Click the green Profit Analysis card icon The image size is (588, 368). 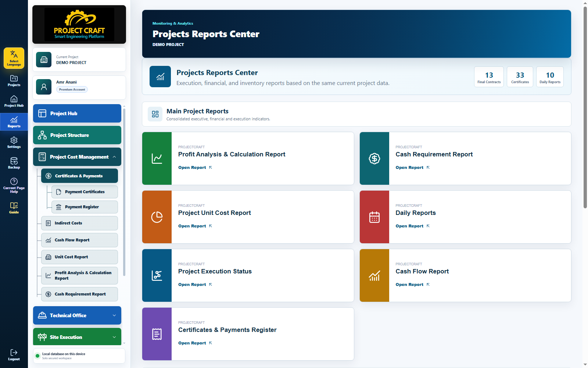pos(157,159)
